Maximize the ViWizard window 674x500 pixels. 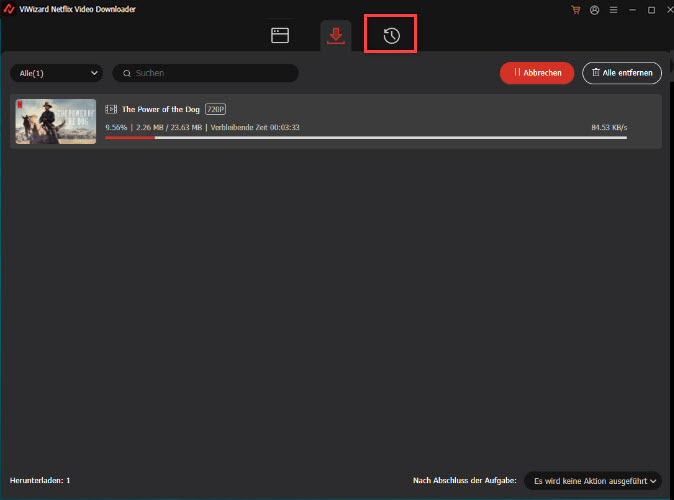pos(651,10)
